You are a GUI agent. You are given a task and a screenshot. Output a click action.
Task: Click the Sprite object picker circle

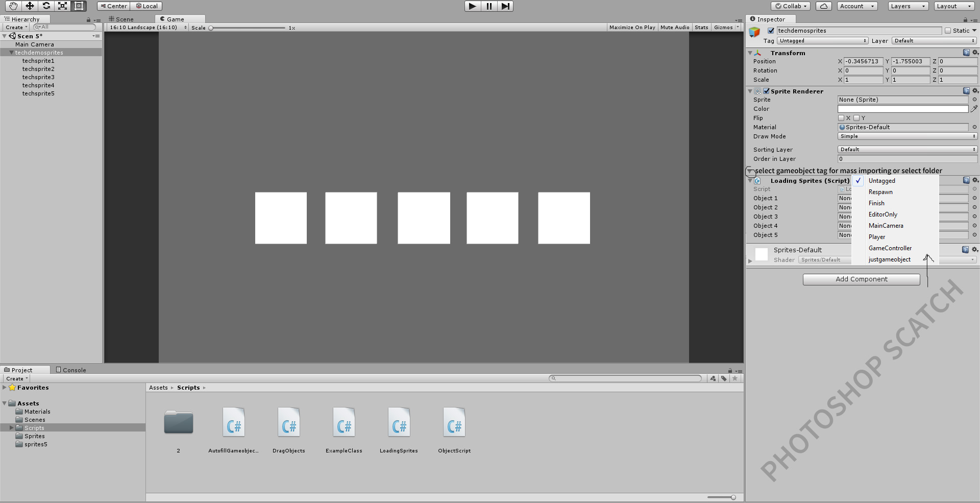[x=974, y=100]
